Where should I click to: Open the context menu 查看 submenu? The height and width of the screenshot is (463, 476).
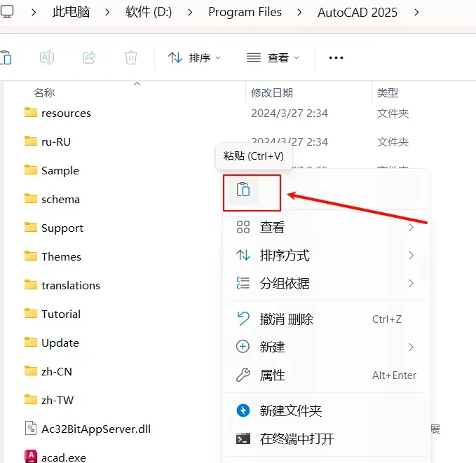pos(327,227)
